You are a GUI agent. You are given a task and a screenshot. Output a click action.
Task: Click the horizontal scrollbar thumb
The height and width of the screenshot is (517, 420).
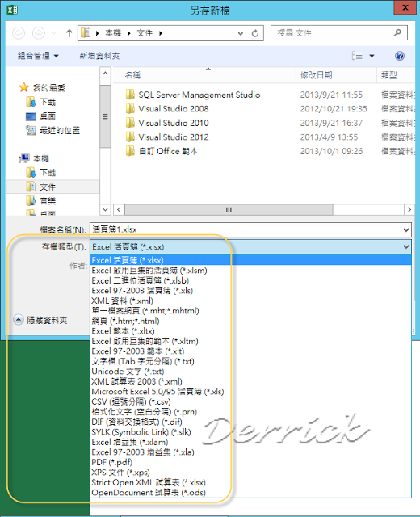click(x=229, y=210)
